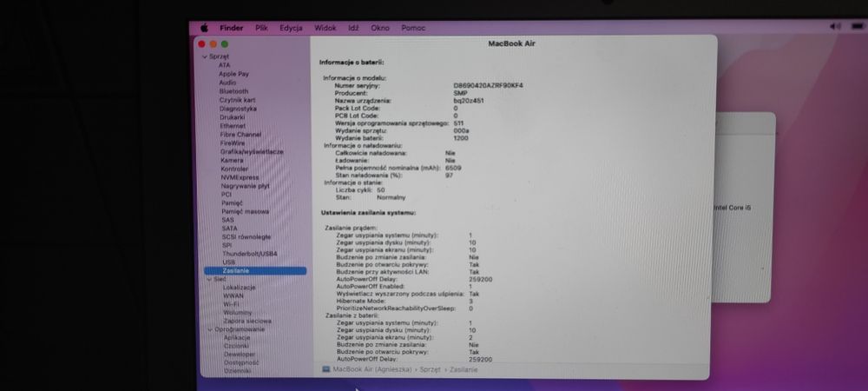Select Czcionki under Oprogramowanie
This screenshot has height=391, width=868.
coord(236,346)
